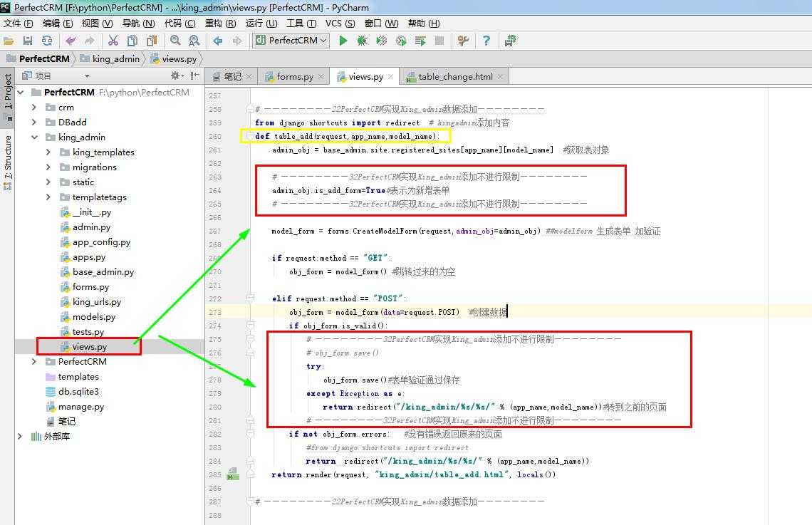The image size is (812, 525).
Task: Fold the table_add function at line 260
Action: click(x=249, y=136)
